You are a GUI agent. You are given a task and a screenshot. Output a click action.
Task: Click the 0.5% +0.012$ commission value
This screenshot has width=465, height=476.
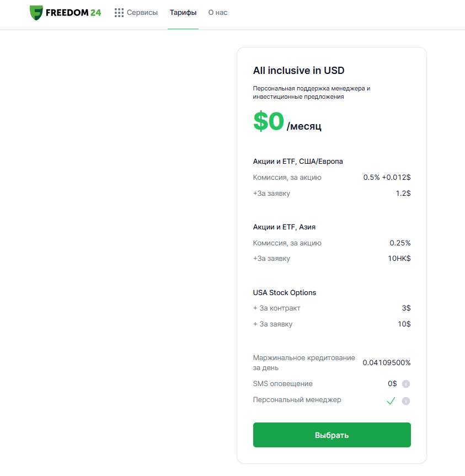tap(387, 177)
